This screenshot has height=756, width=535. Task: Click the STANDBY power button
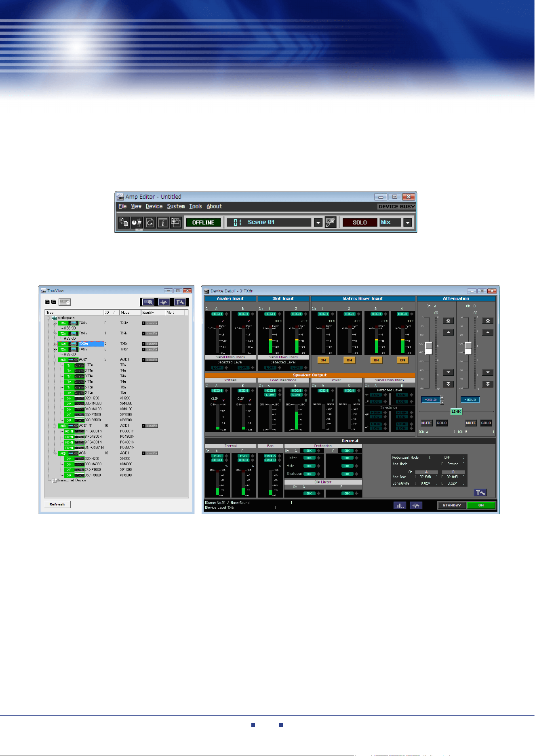(452, 505)
